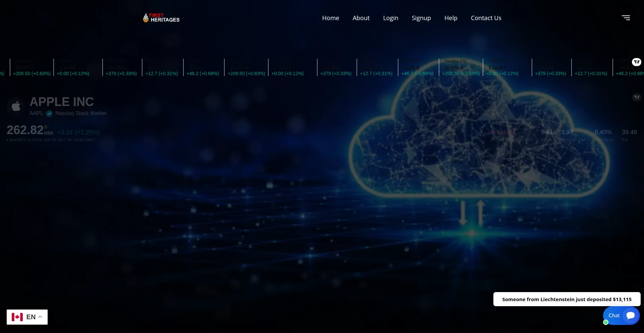The height and width of the screenshot is (333, 644).
Task: Navigate to Help
Action: click(x=450, y=18)
